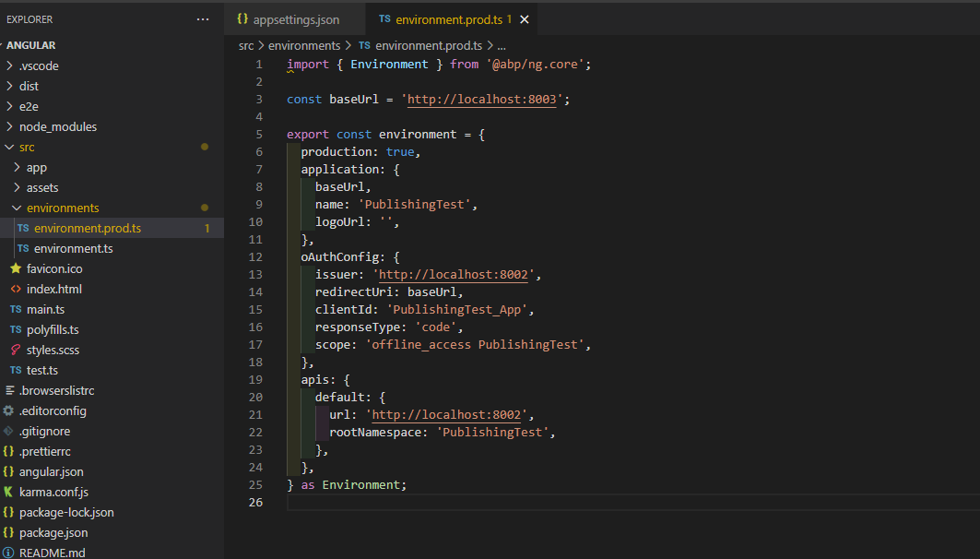The image size is (980, 559).
Task: Expand the assets folder
Action: pos(42,187)
